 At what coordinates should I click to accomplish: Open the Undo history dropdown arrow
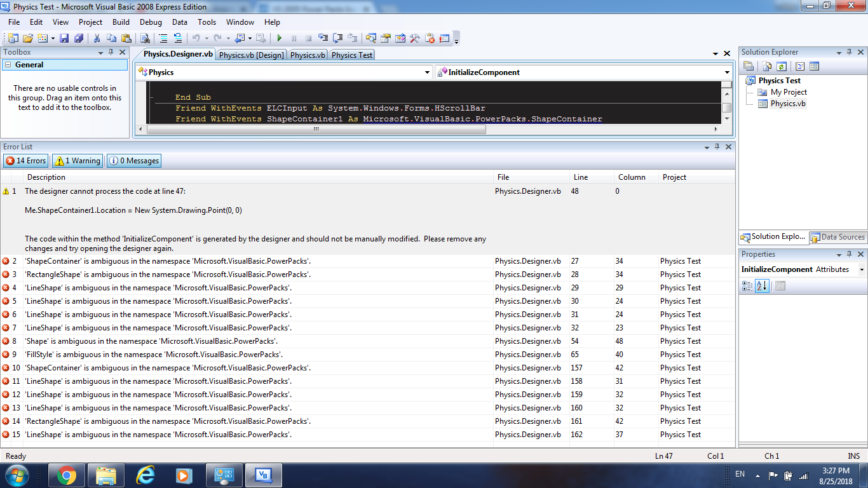pyautogui.click(x=206, y=39)
